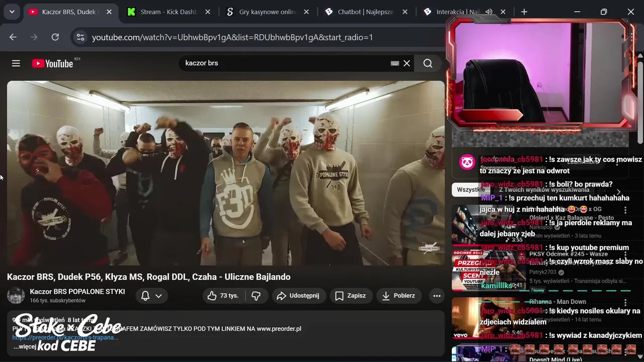Play or pause the Uliczne Bajlando video
This screenshot has width=644, height=362.
[x=226, y=173]
